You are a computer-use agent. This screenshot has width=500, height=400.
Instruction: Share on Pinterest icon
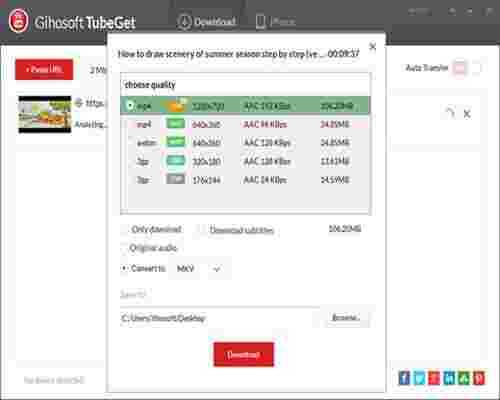pos(479,378)
